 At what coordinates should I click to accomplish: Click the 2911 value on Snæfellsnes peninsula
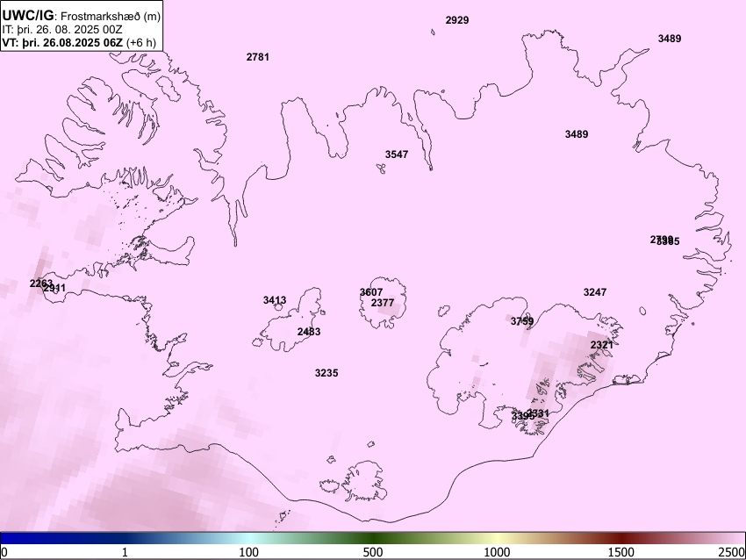click(54, 288)
